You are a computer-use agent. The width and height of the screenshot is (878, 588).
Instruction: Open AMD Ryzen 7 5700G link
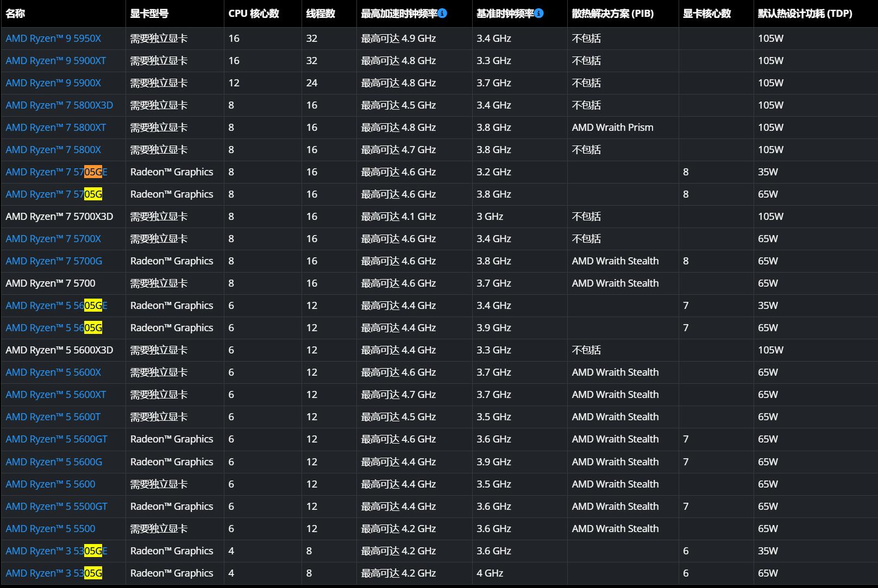coord(54,261)
